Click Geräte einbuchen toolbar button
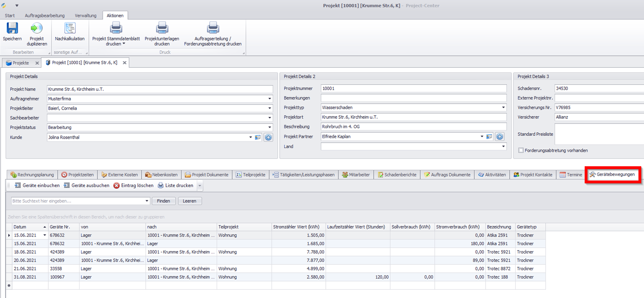The height and width of the screenshot is (298, 644). click(x=37, y=186)
